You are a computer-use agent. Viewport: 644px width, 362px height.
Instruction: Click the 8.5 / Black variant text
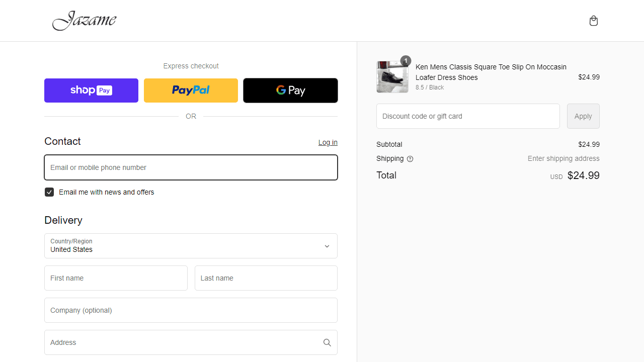(430, 87)
